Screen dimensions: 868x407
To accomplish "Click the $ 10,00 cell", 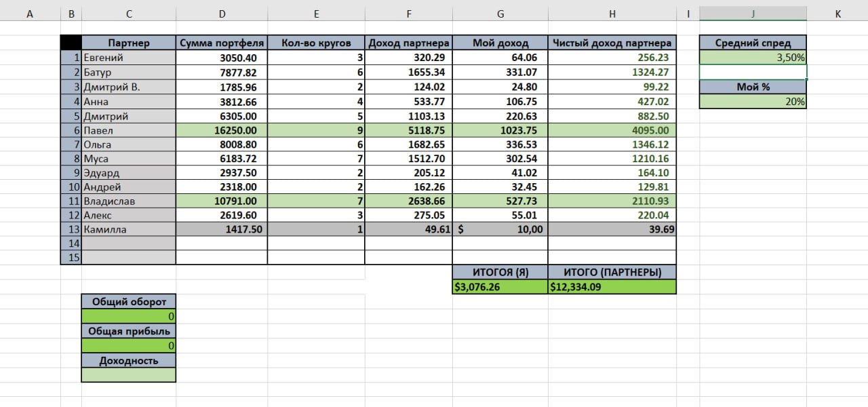I will point(500,229).
